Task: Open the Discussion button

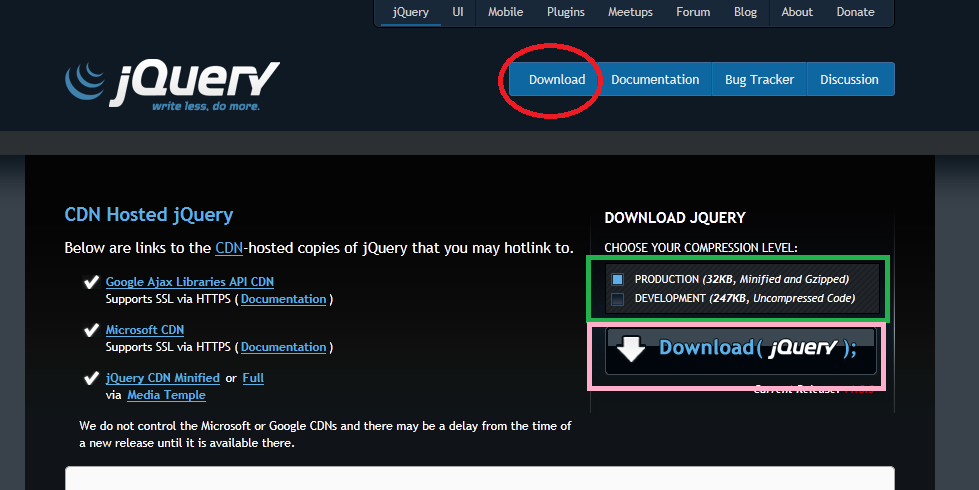Action: pos(849,79)
